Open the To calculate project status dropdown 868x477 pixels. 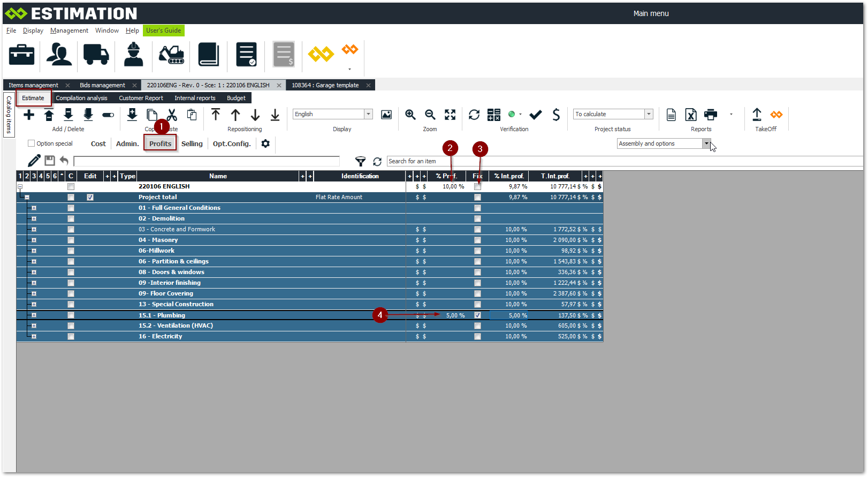point(649,114)
